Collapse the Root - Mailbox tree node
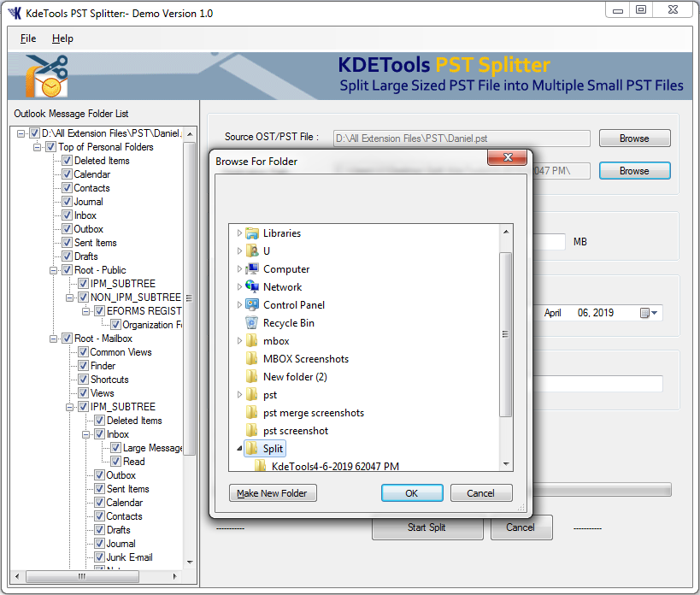The height and width of the screenshot is (595, 700). pos(53,339)
